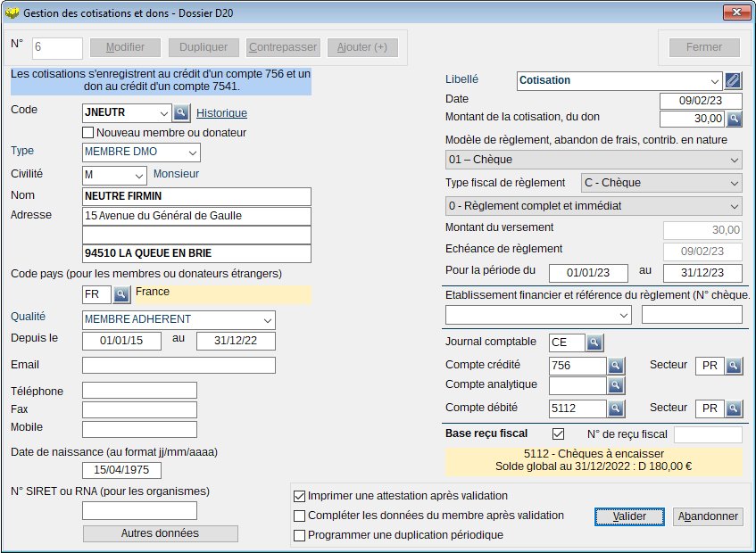
Task: Click the Valider button
Action: (629, 516)
